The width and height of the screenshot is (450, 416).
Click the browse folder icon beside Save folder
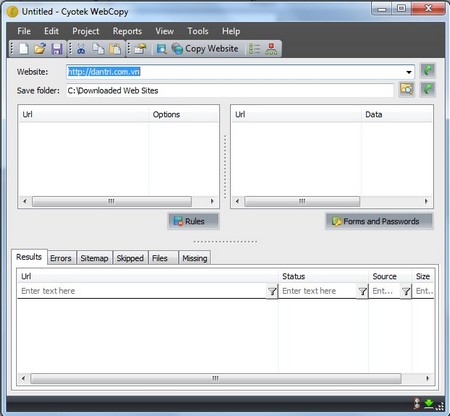click(407, 89)
